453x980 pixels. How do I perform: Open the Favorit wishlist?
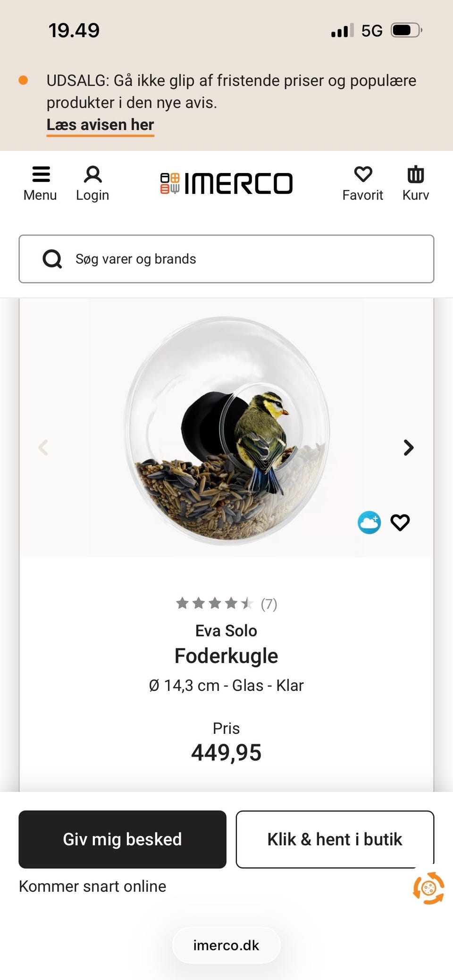point(362,182)
